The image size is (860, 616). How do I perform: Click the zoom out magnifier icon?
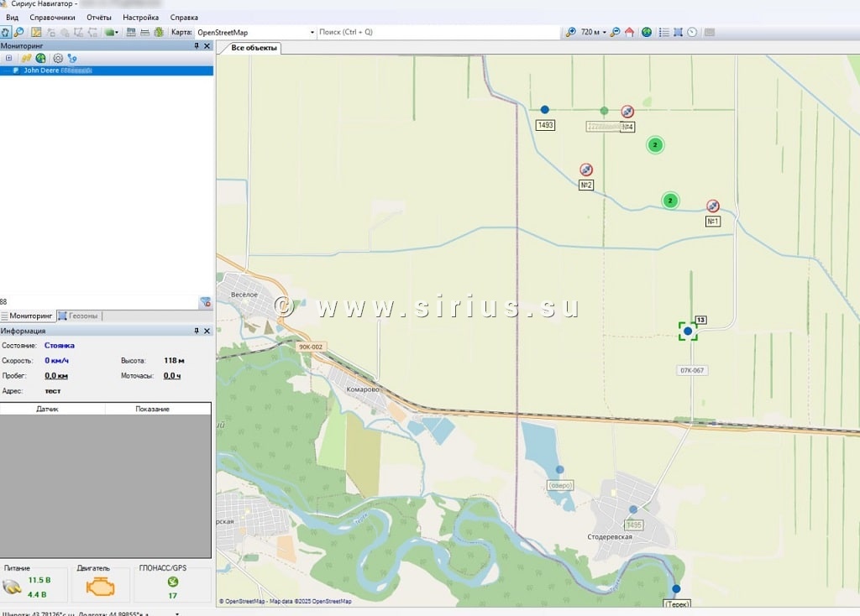(x=615, y=32)
